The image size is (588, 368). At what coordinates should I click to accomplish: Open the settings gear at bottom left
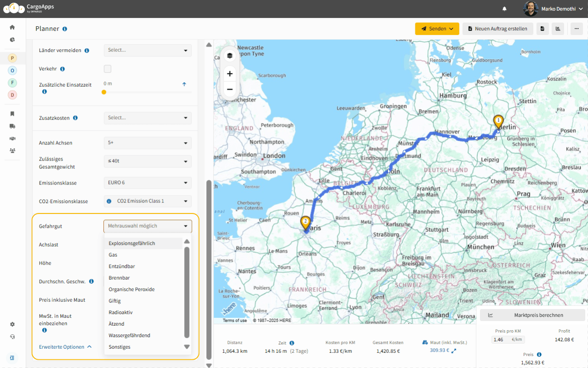pos(12,324)
